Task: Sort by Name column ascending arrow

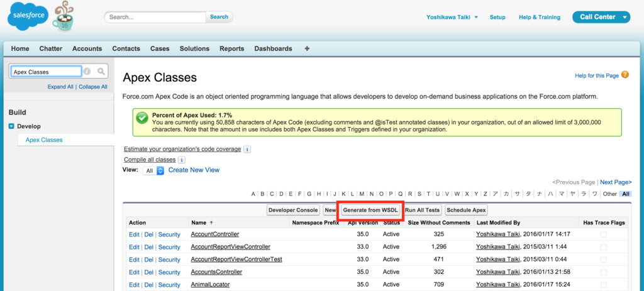Action: tap(211, 223)
